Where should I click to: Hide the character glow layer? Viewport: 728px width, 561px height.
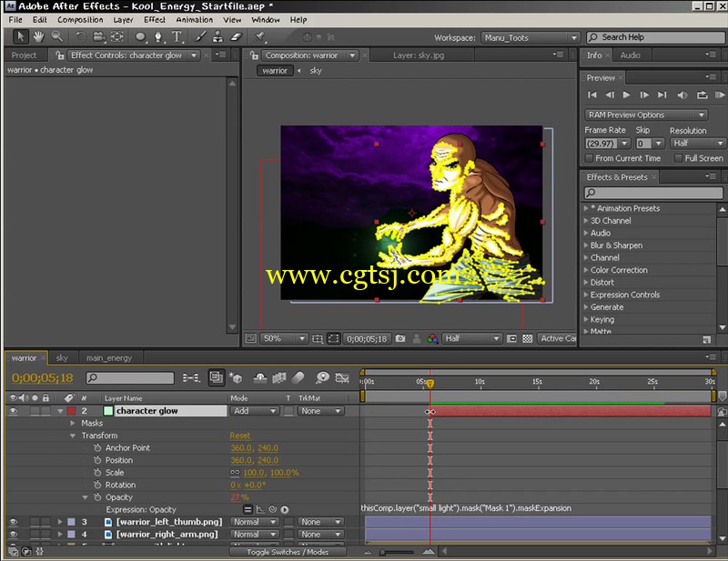point(13,411)
